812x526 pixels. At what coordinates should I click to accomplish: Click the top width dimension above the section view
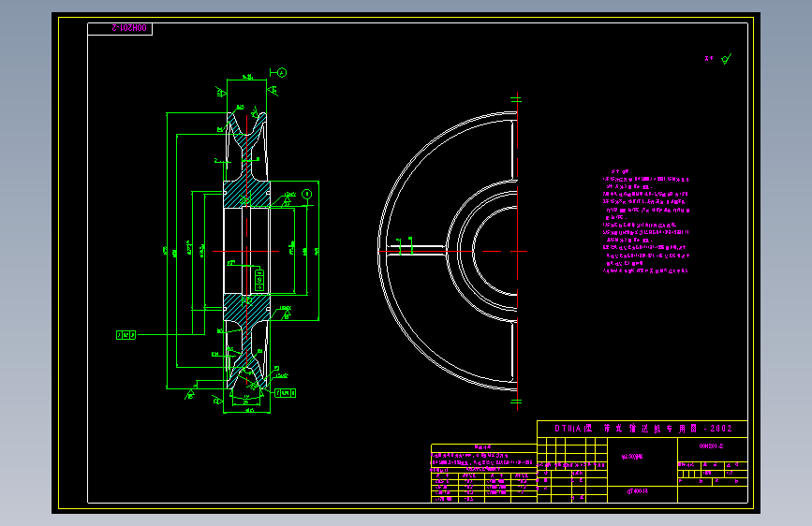pos(247,78)
